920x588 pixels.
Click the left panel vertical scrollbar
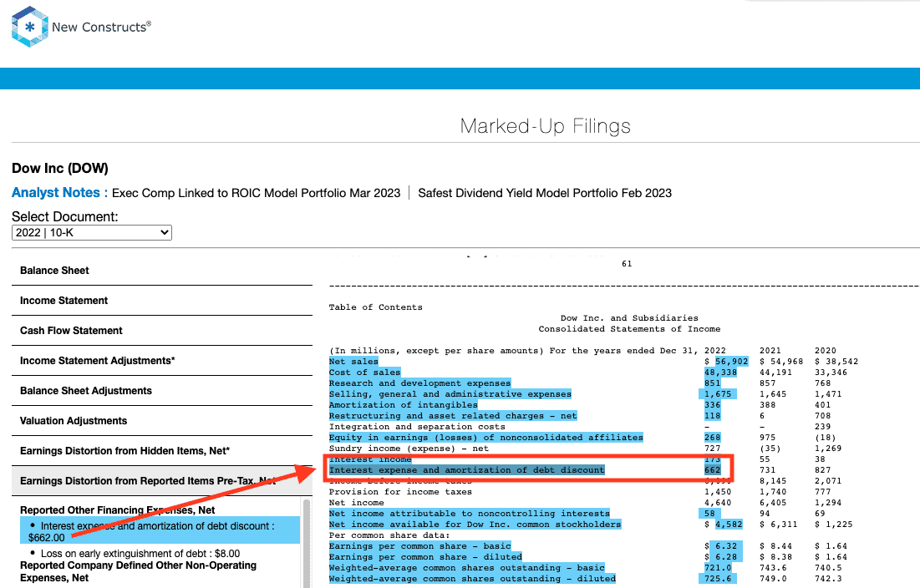[x=307, y=542]
